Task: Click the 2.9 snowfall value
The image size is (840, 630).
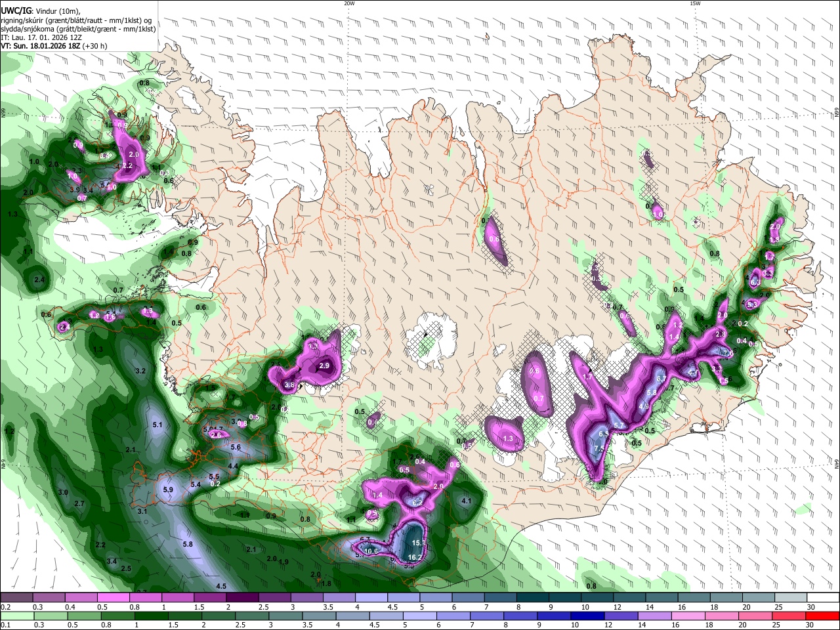Action: pos(324,366)
